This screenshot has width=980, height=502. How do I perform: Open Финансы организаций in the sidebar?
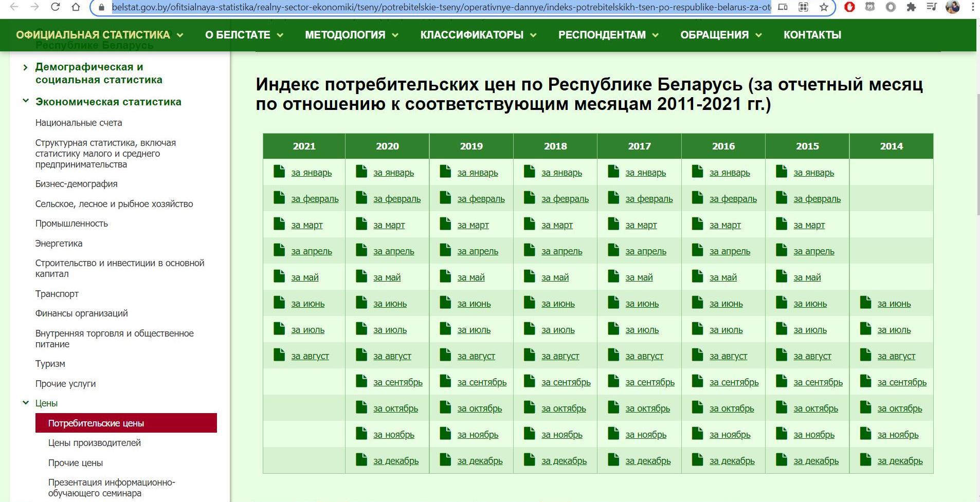tap(82, 313)
